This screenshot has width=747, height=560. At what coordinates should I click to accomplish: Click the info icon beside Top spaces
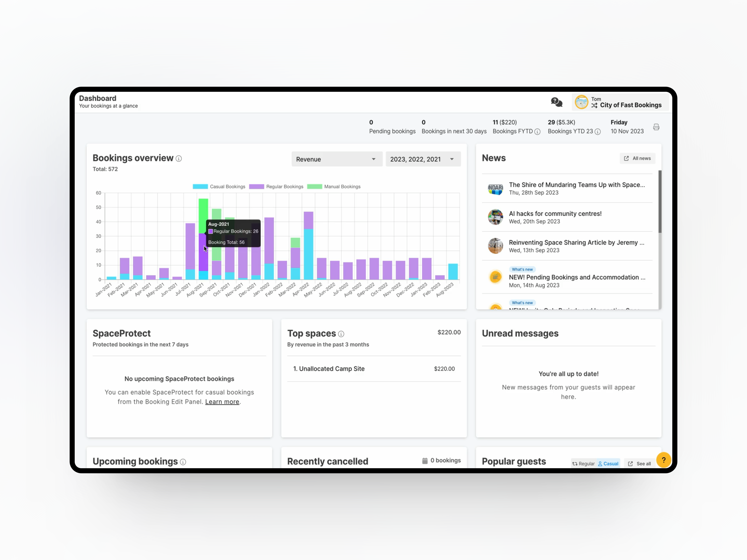341,334
